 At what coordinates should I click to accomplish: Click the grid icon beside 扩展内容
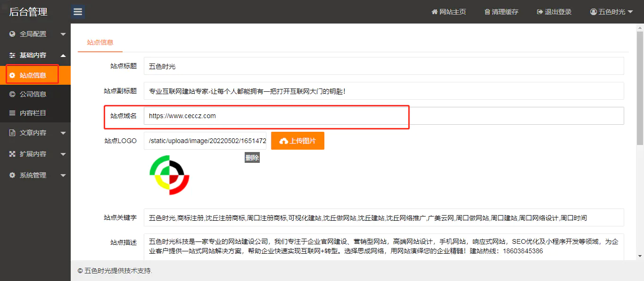tap(12, 153)
